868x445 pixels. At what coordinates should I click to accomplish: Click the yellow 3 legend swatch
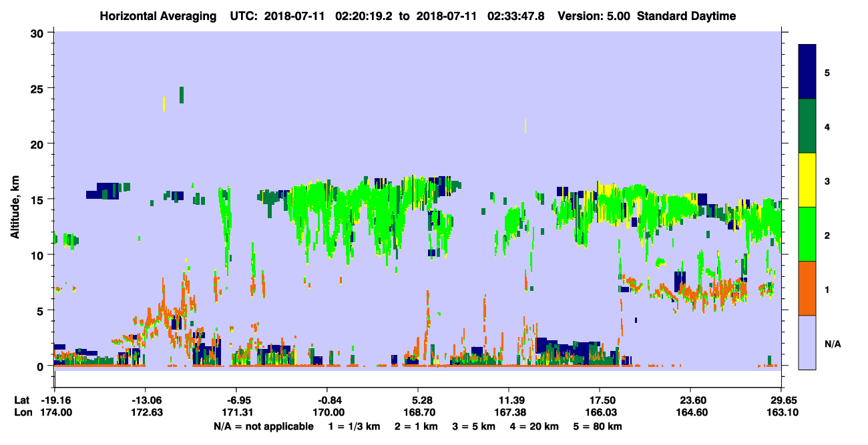tap(807, 180)
